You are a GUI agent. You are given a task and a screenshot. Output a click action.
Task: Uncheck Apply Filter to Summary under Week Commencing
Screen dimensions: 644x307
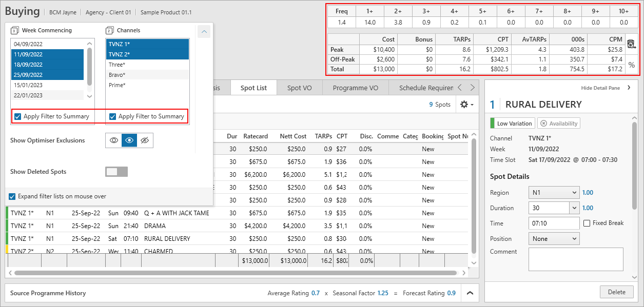point(18,116)
